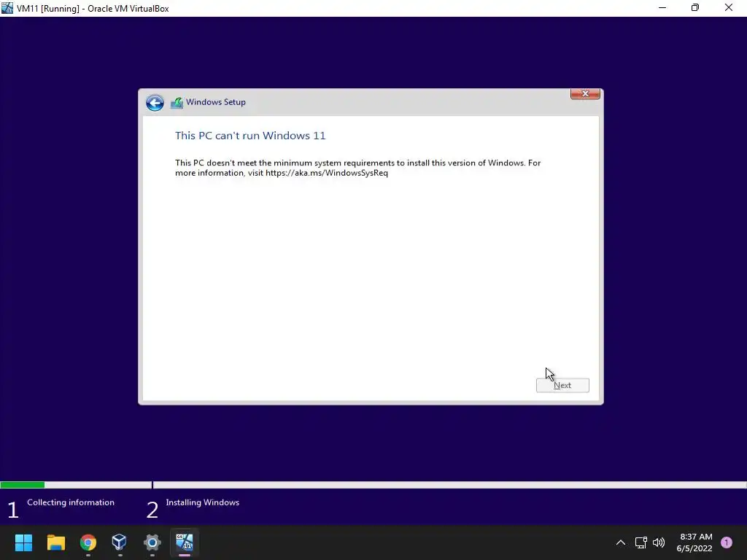
Task: Open Google Chrome from the taskbar
Action: point(88,542)
